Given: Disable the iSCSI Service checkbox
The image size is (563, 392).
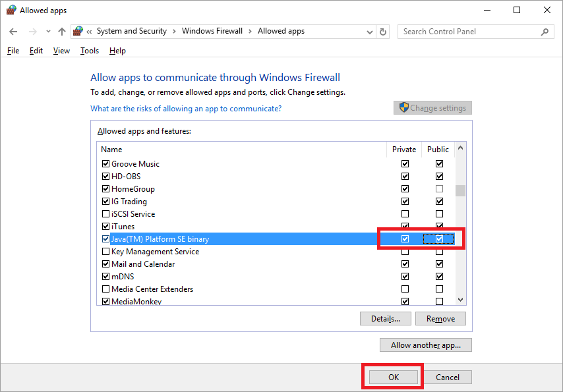Looking at the screenshot, I should 105,213.
